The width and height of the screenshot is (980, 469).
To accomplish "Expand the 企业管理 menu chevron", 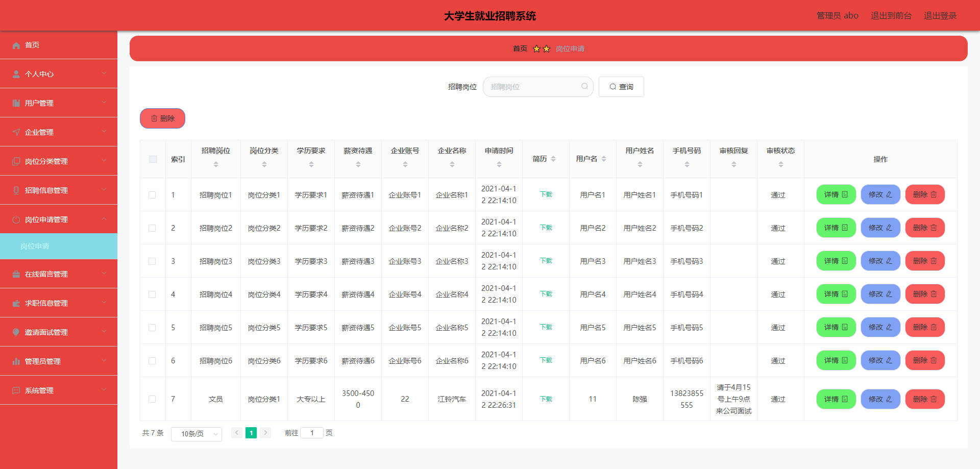I will pos(104,132).
